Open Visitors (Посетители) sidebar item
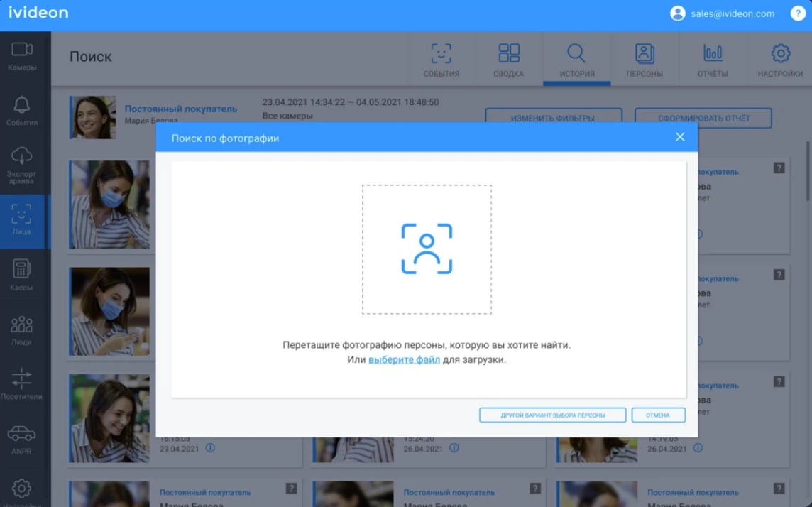This screenshot has width=812, height=507. coord(22,384)
